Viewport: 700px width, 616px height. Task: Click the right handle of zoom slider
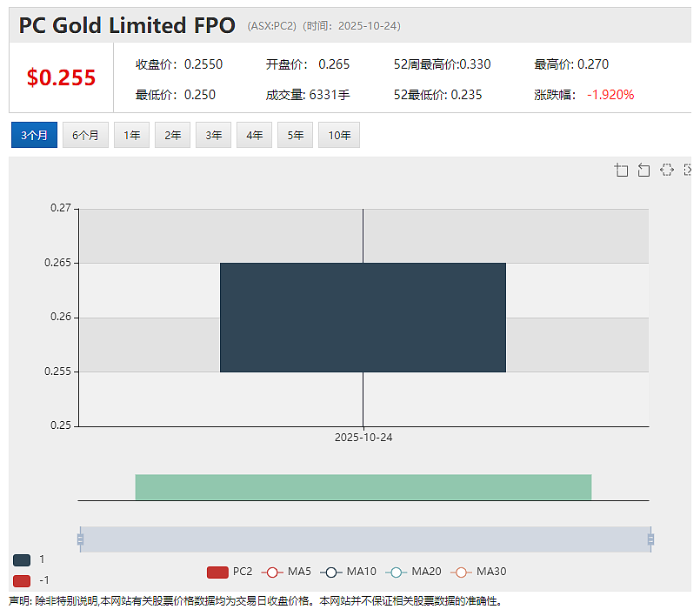click(x=651, y=539)
